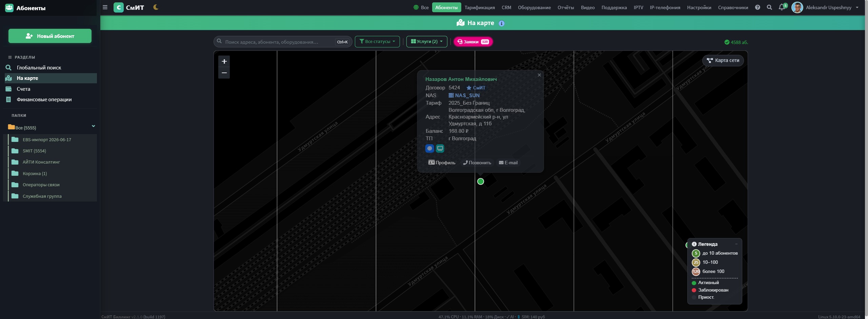Zoom in the map with plus
868x319 pixels.
click(224, 61)
